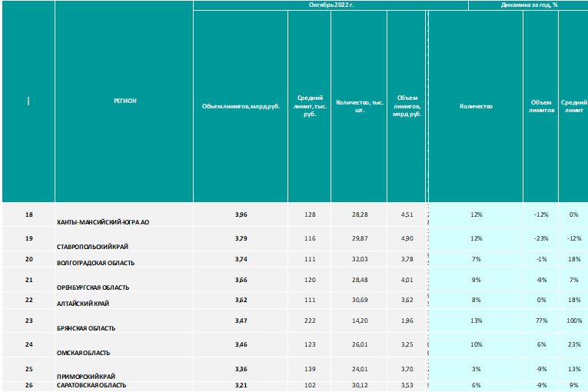Click the Количество, тыс. шт. header
Screen dimensions: 588x392
[x=359, y=106]
